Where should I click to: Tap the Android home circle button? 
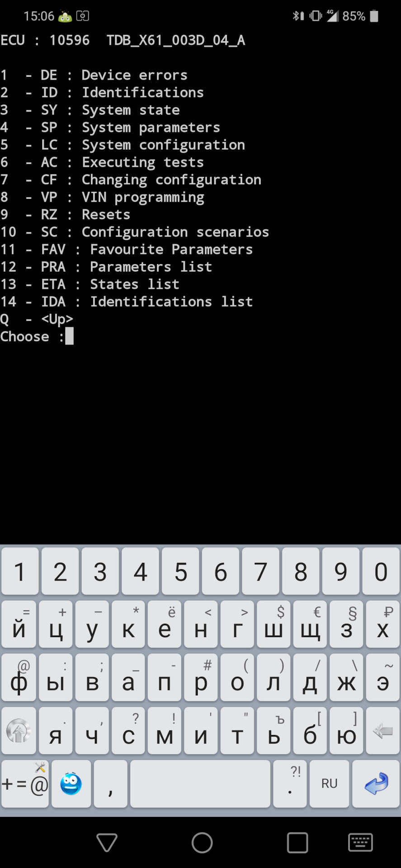202,842
